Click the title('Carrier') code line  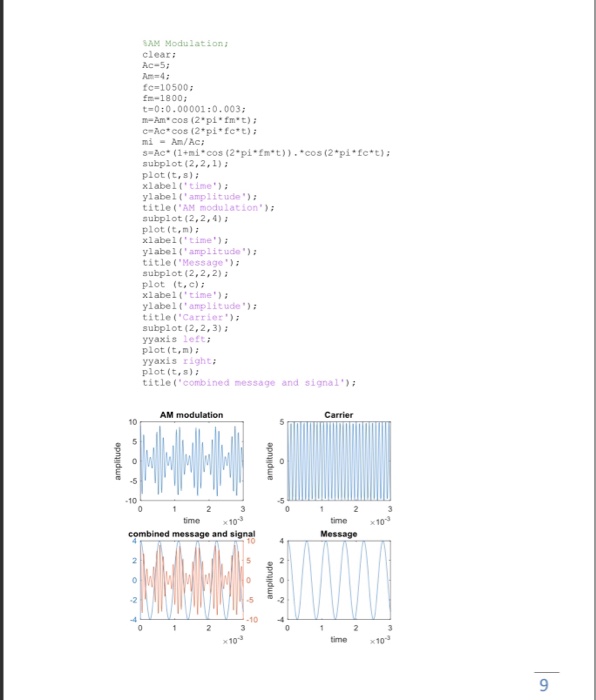[191, 317]
